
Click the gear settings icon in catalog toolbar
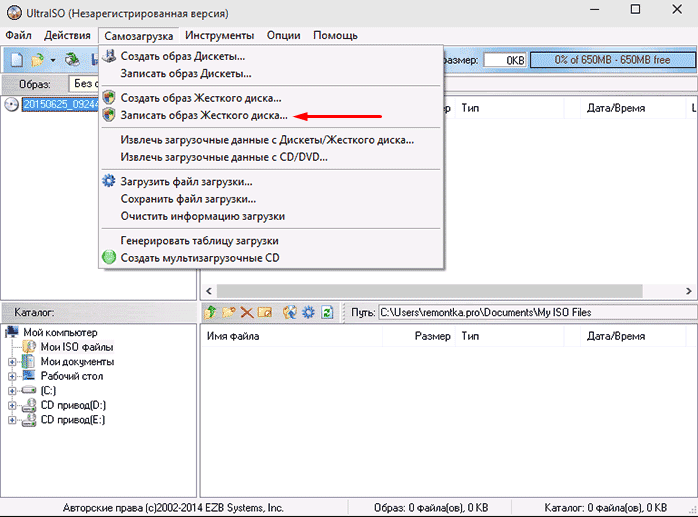coord(309,313)
